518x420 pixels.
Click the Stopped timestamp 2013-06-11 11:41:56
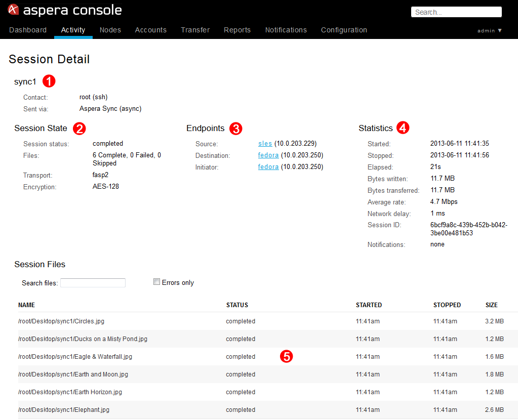point(460,155)
